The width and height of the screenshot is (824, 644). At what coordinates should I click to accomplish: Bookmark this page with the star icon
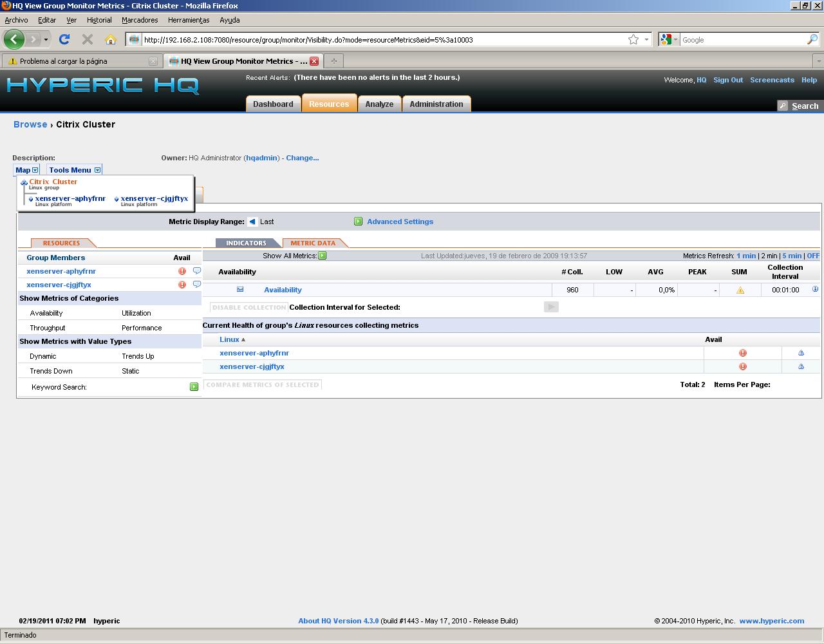[x=633, y=39]
